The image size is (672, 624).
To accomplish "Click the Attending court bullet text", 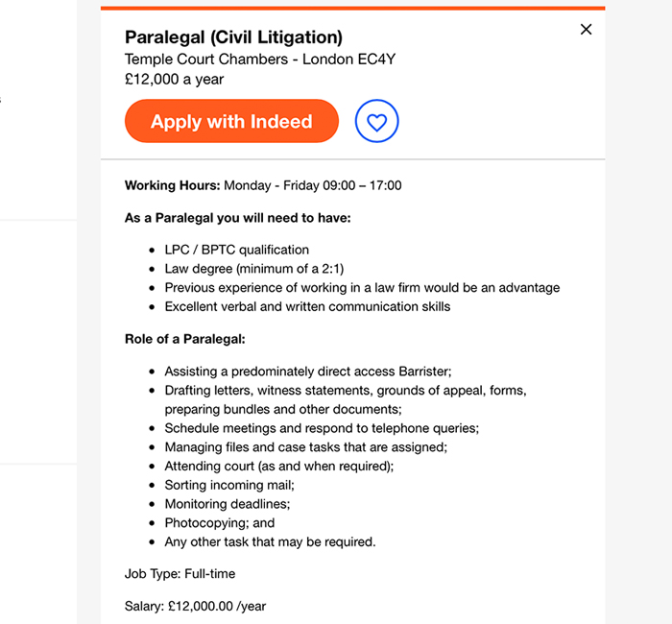I will tap(279, 466).
